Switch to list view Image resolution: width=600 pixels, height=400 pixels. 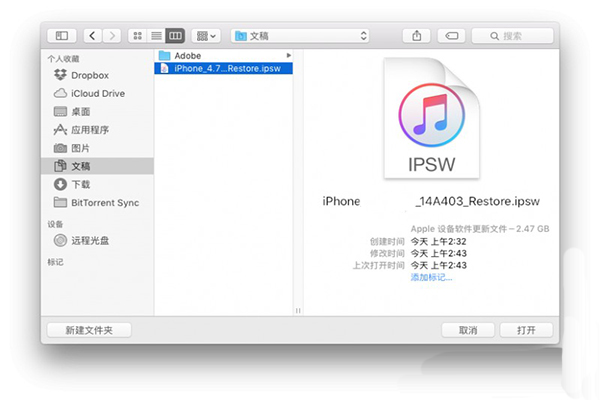(156, 36)
